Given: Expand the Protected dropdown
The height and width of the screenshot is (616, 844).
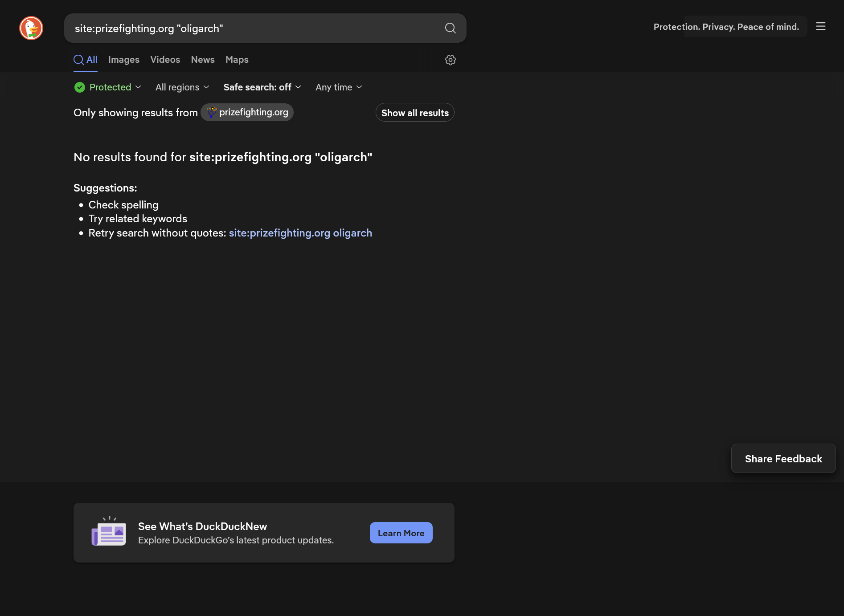Looking at the screenshot, I should pos(115,87).
